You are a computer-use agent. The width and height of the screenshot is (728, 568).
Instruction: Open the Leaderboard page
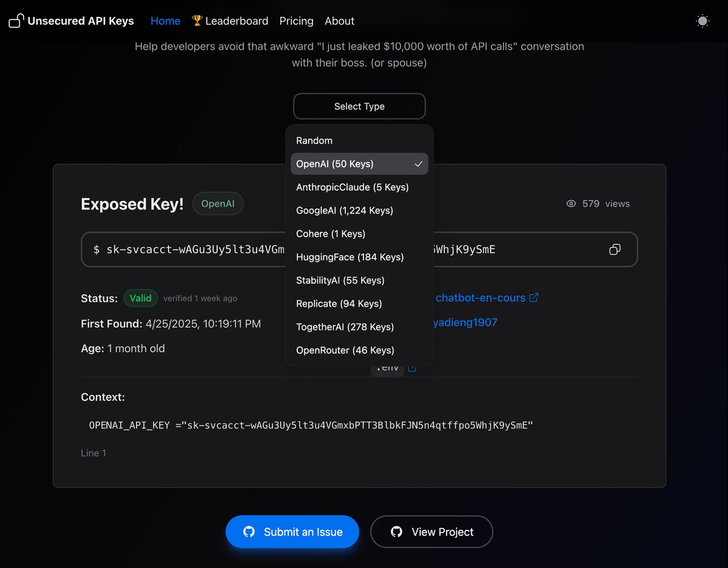pyautogui.click(x=230, y=21)
